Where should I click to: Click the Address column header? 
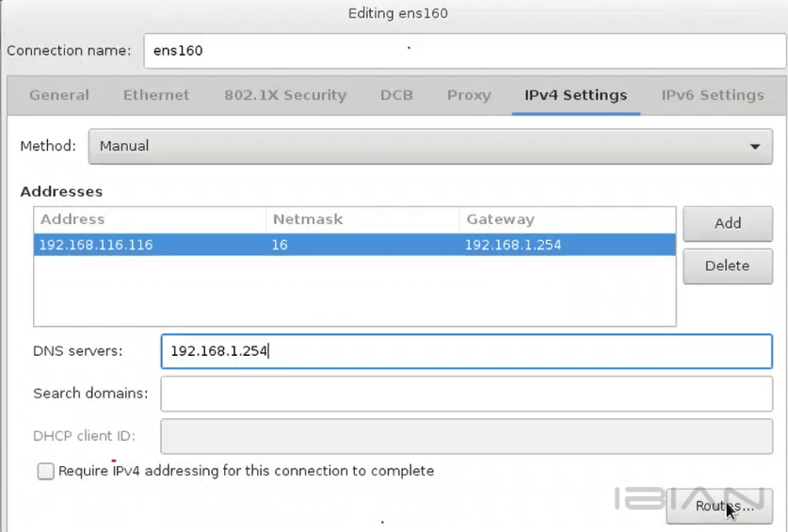coord(73,219)
